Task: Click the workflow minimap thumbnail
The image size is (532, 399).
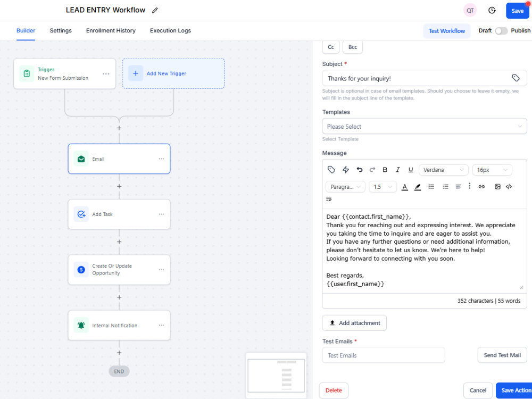Action: (x=276, y=376)
